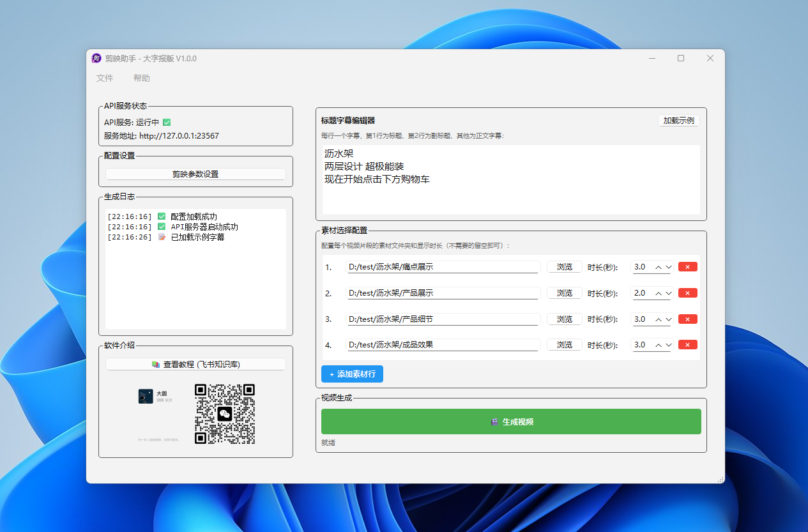Open 查看教程 (飞书知识库) tutorial

tap(195, 365)
